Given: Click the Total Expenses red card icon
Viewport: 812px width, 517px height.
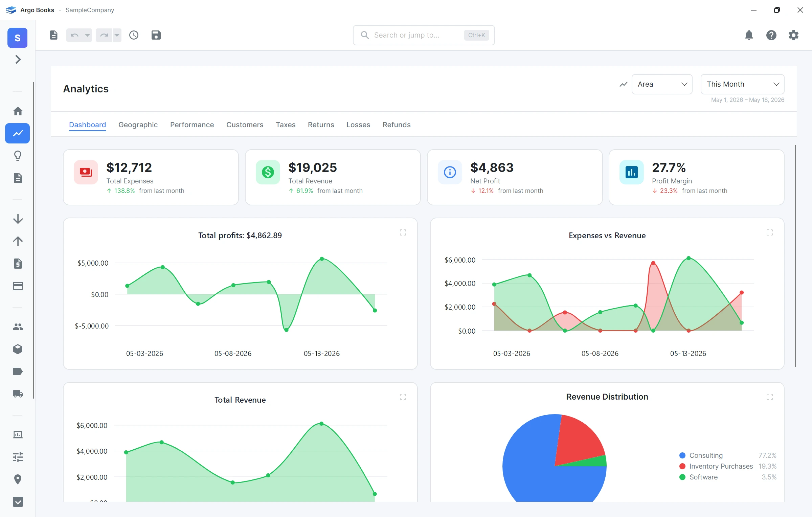Looking at the screenshot, I should (86, 172).
